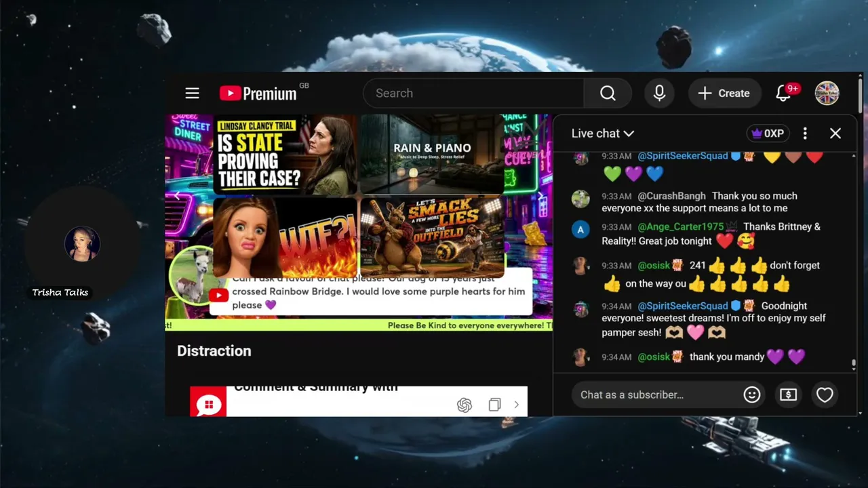Open the YouTube guide hamburger menu
868x488 pixels.
tap(192, 94)
